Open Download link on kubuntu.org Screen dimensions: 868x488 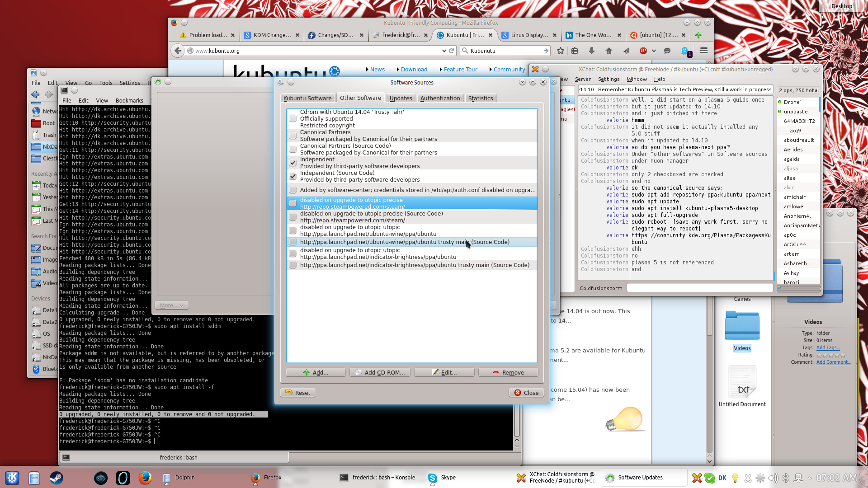click(414, 69)
